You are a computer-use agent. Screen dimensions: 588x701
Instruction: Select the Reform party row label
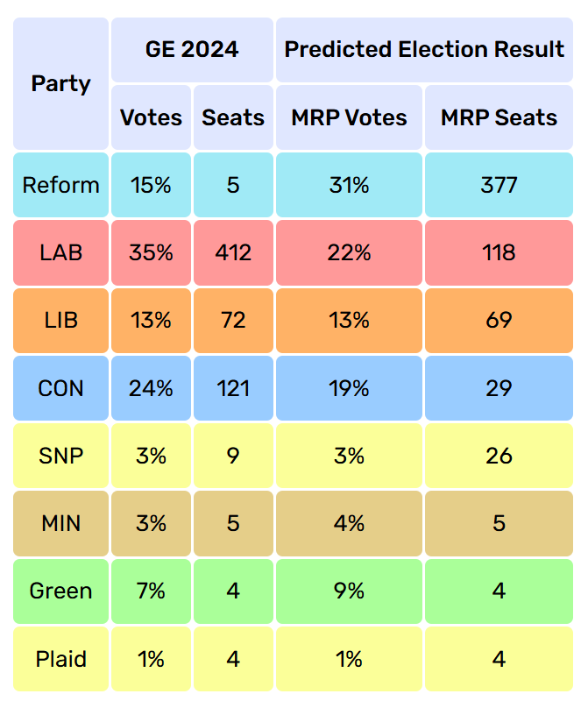pyautogui.click(x=61, y=185)
